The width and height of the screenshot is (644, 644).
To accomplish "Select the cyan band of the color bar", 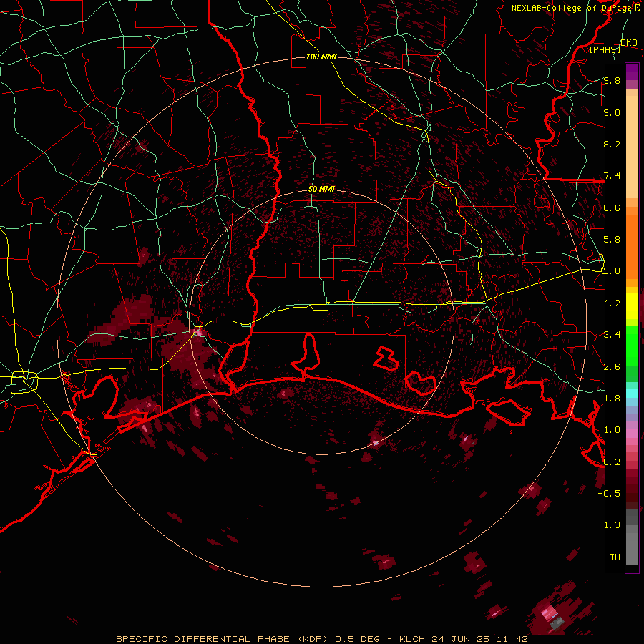I will click(x=632, y=394).
